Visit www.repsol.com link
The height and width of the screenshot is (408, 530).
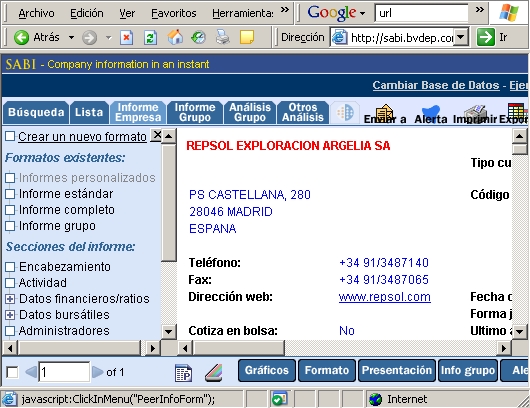coord(385,297)
